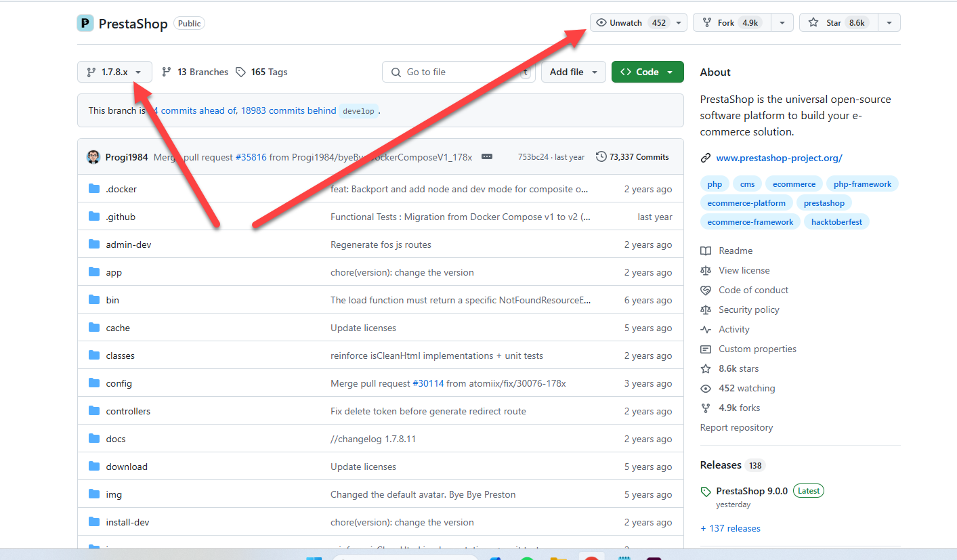
Task: Click the install-dev folder icon
Action: (94, 522)
